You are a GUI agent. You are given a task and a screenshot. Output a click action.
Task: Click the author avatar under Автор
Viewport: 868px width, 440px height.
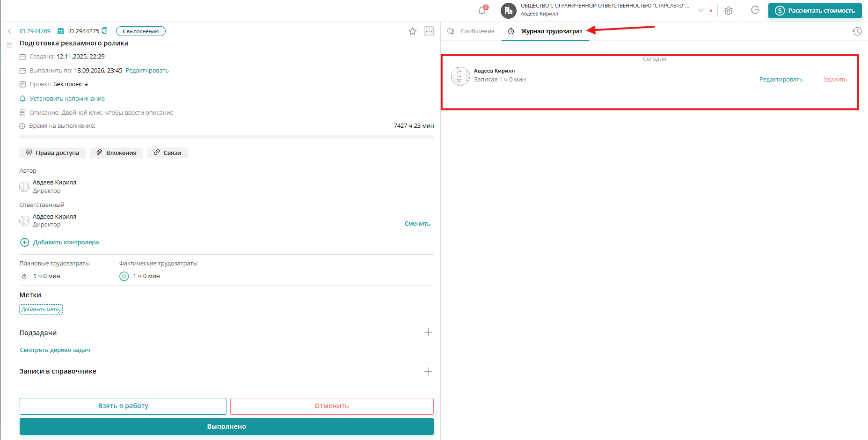[x=24, y=187]
